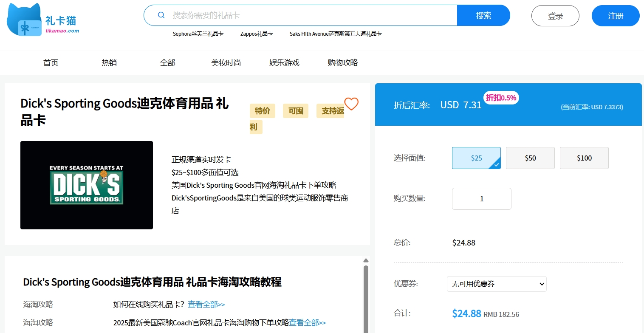Select the $50 face value option
This screenshot has height=333, width=644.
(530, 158)
